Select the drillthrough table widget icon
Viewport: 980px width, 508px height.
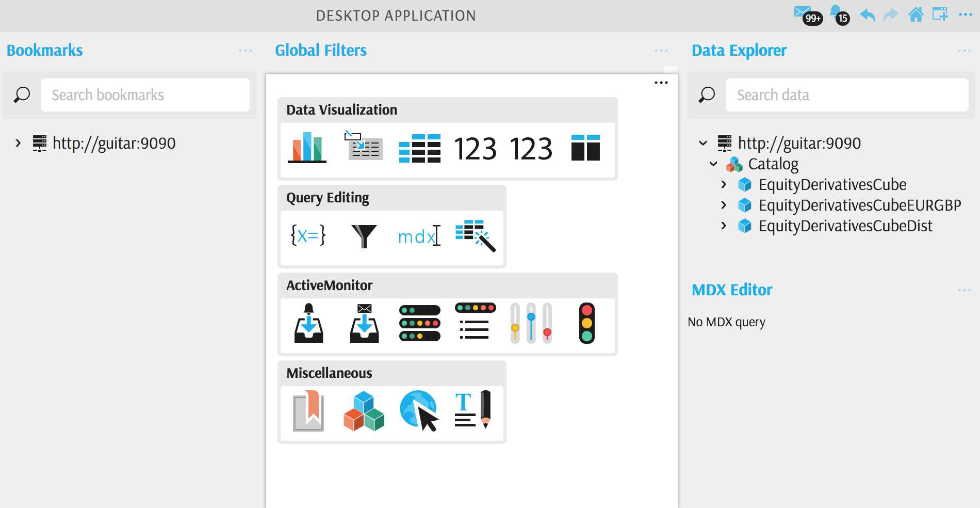click(364, 146)
